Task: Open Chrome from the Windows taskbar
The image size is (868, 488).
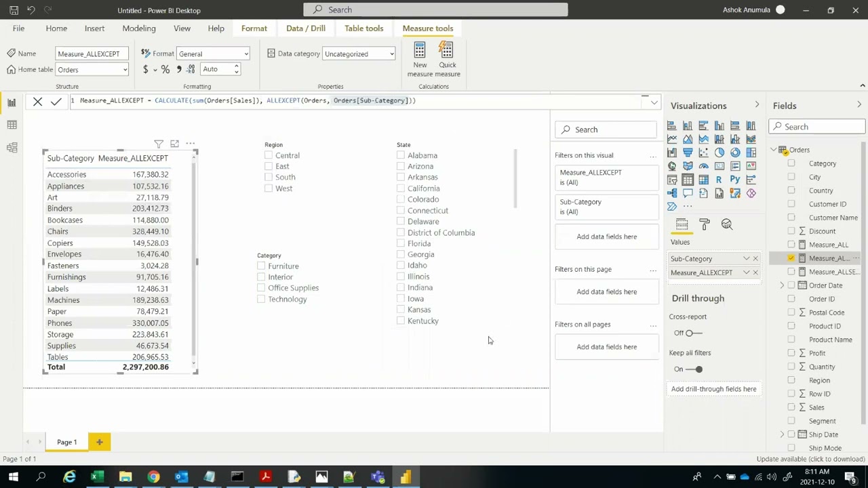Action: (x=153, y=477)
